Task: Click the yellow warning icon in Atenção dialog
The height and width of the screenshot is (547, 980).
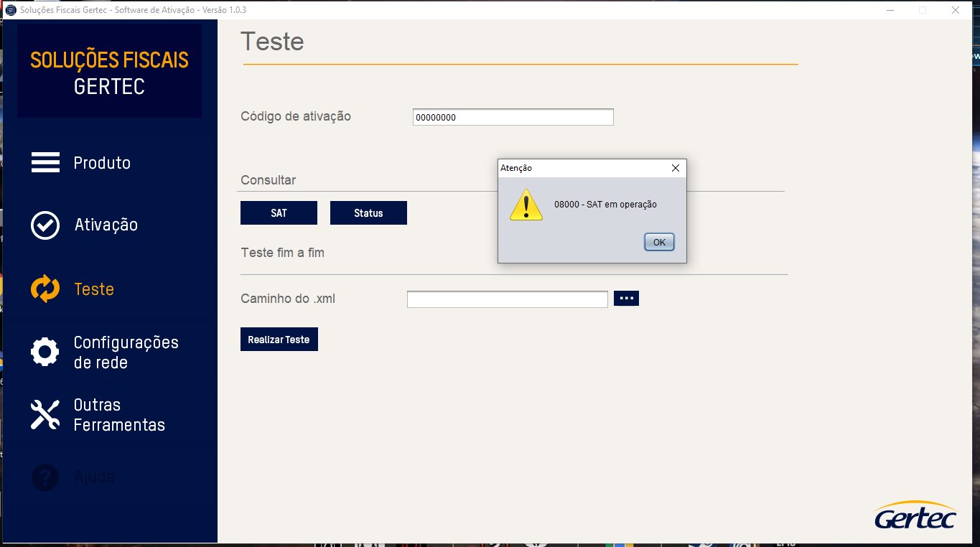Action: tap(526, 205)
